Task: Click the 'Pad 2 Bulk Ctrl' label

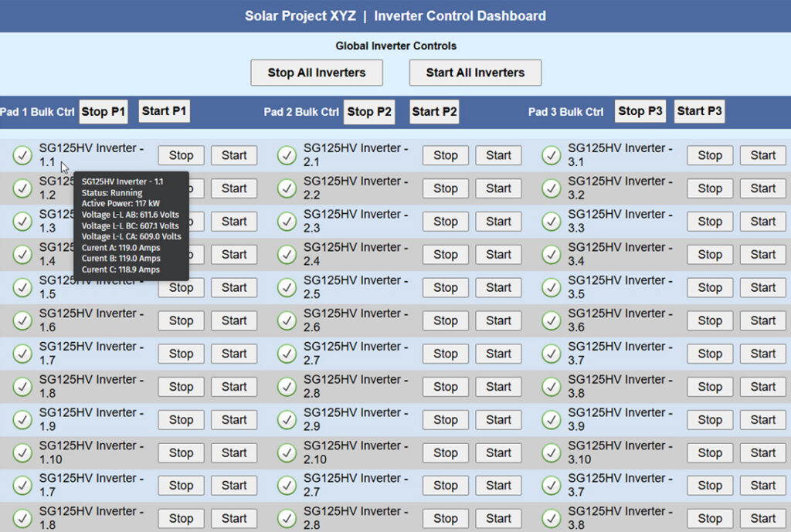Action: point(301,112)
